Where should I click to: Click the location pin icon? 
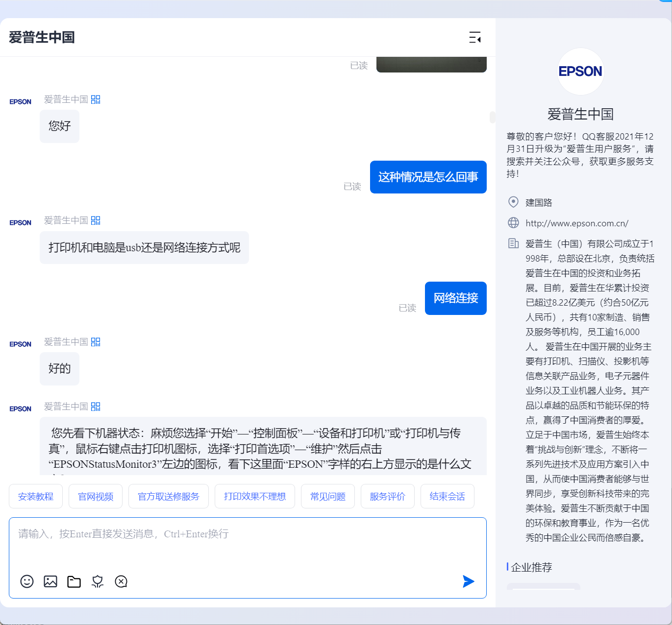(513, 202)
